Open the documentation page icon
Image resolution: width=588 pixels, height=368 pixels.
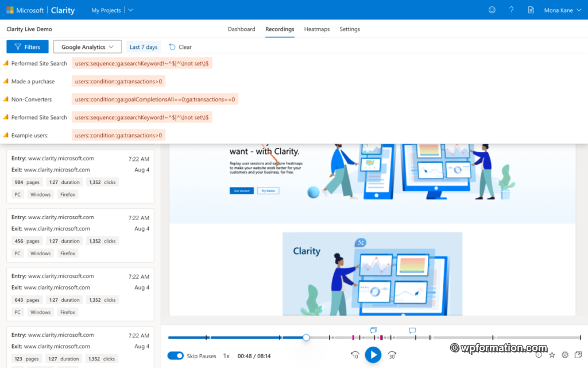(x=531, y=10)
